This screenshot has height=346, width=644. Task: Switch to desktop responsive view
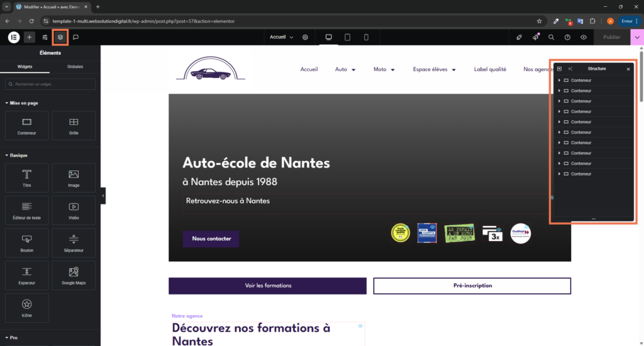pos(328,37)
